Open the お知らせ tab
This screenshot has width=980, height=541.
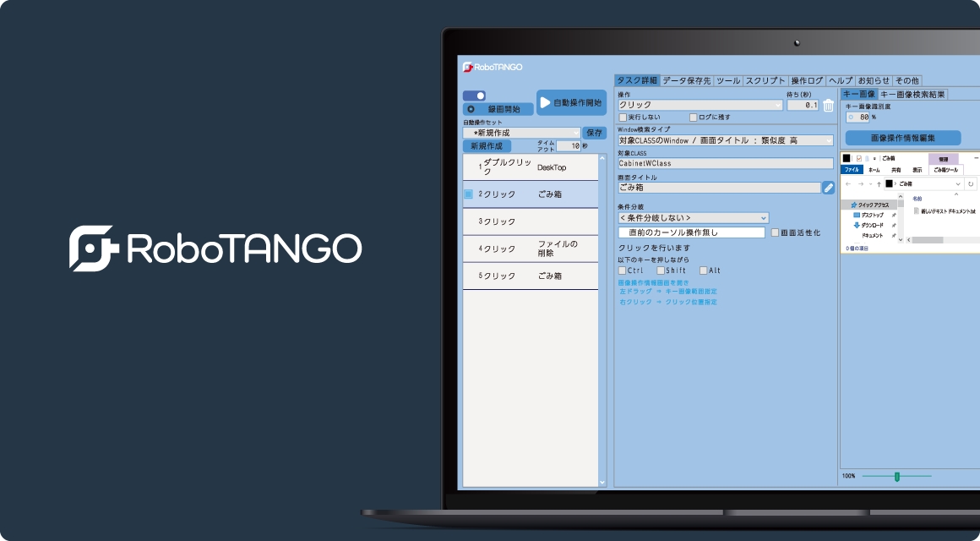[x=874, y=80]
